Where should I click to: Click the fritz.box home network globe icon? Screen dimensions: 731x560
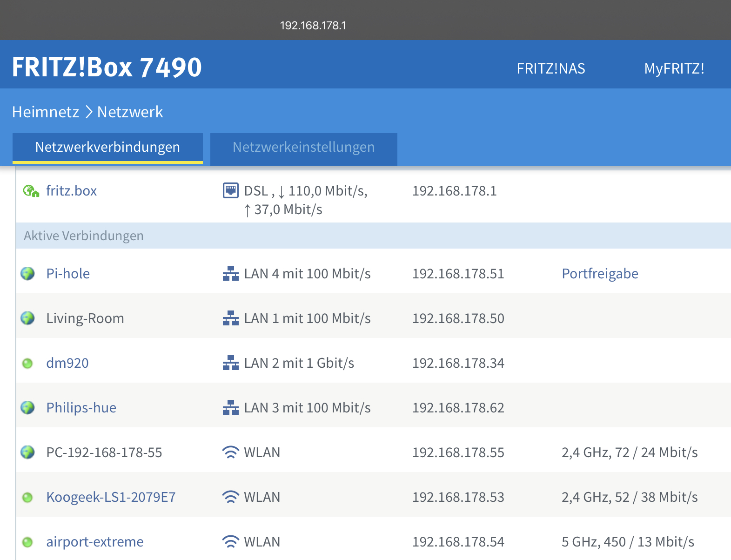tap(31, 191)
